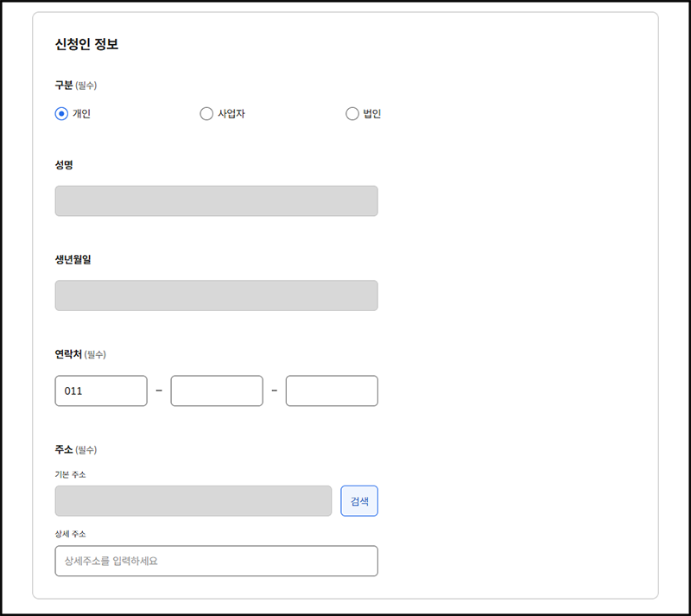Click the 생년월일 label
This screenshot has height=616, width=691.
click(73, 259)
